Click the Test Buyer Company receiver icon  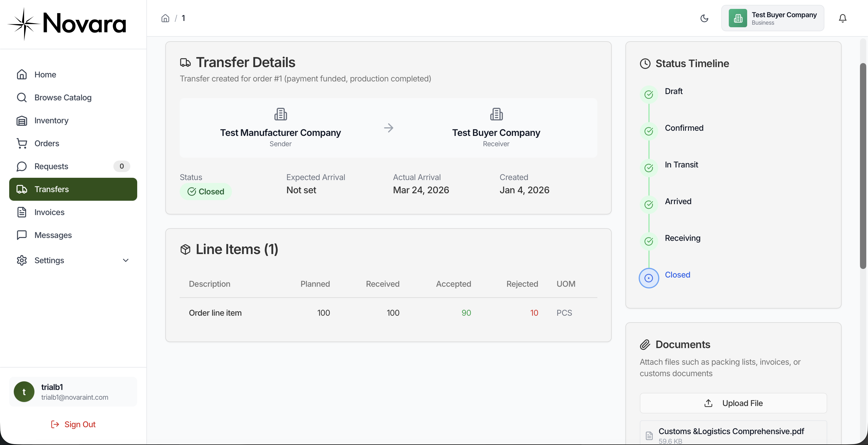(496, 114)
